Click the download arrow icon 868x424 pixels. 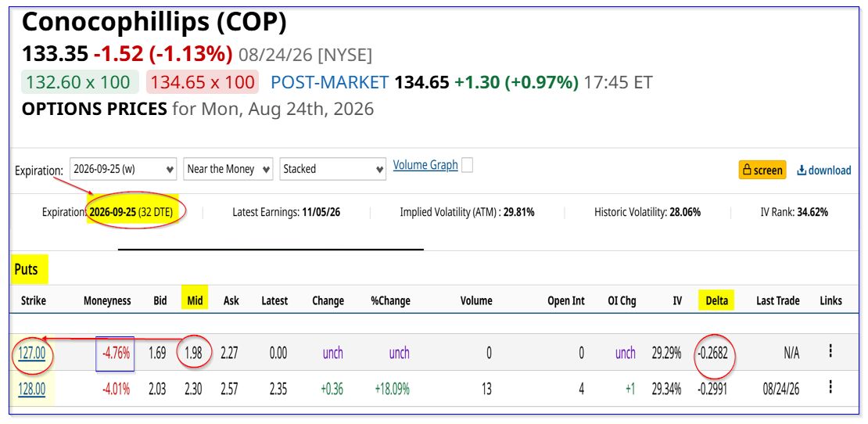click(801, 170)
